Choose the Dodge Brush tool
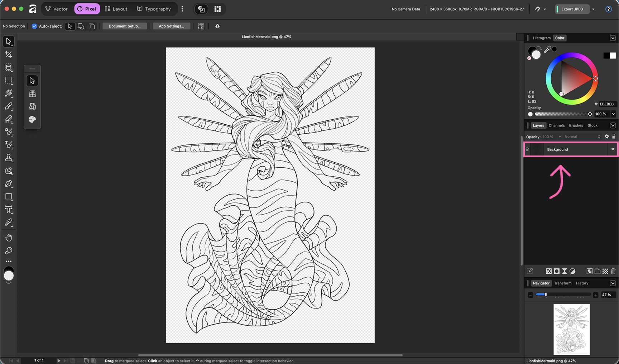The width and height of the screenshot is (619, 364). (9, 132)
